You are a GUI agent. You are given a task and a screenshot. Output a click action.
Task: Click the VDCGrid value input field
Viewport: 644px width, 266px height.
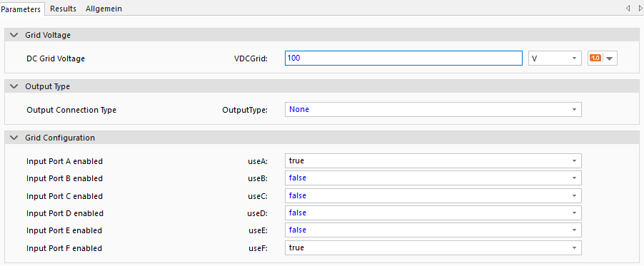403,58
